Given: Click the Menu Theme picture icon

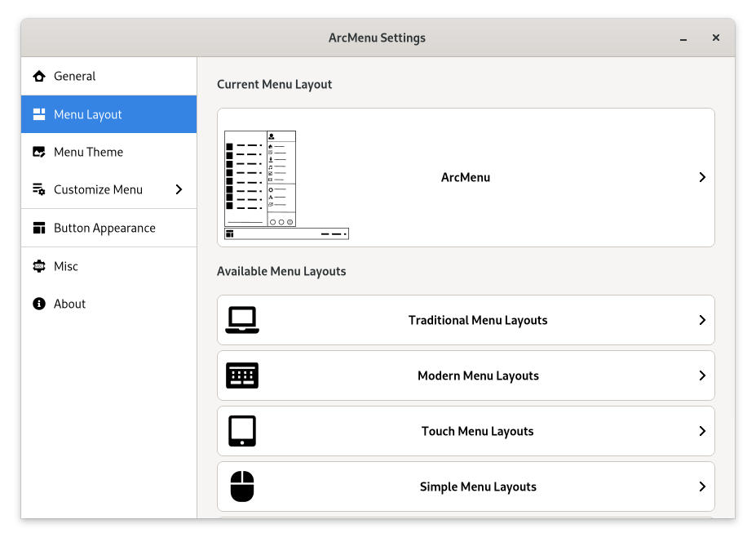Looking at the screenshot, I should (x=38, y=153).
